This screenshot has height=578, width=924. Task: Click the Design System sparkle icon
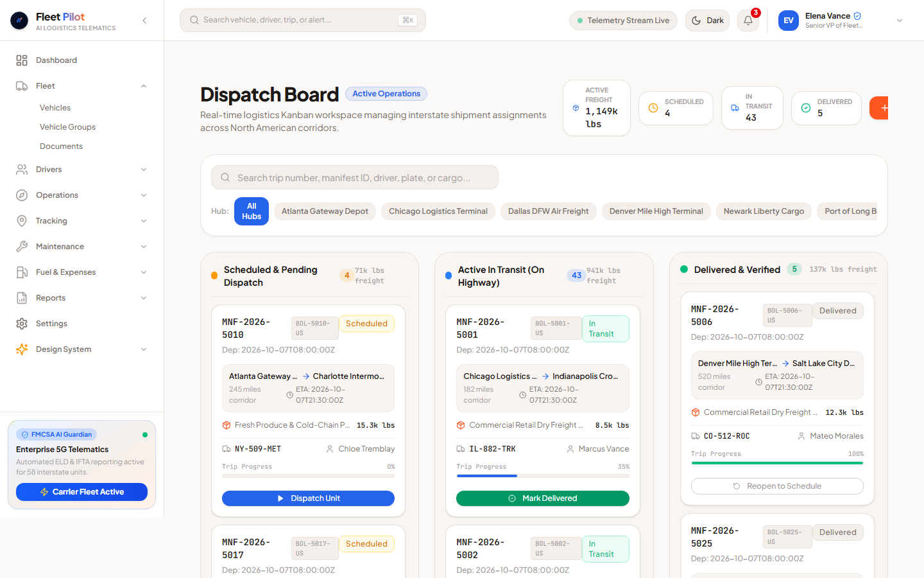pos(22,349)
